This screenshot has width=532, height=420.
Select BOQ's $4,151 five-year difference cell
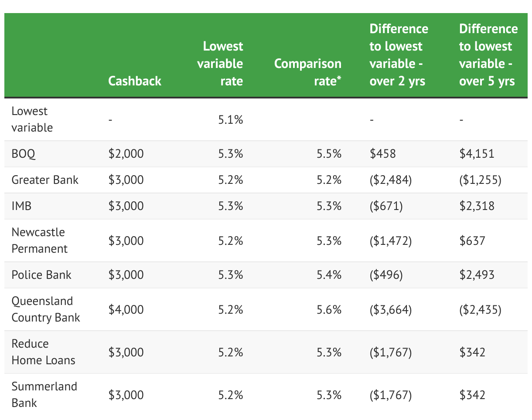point(477,154)
